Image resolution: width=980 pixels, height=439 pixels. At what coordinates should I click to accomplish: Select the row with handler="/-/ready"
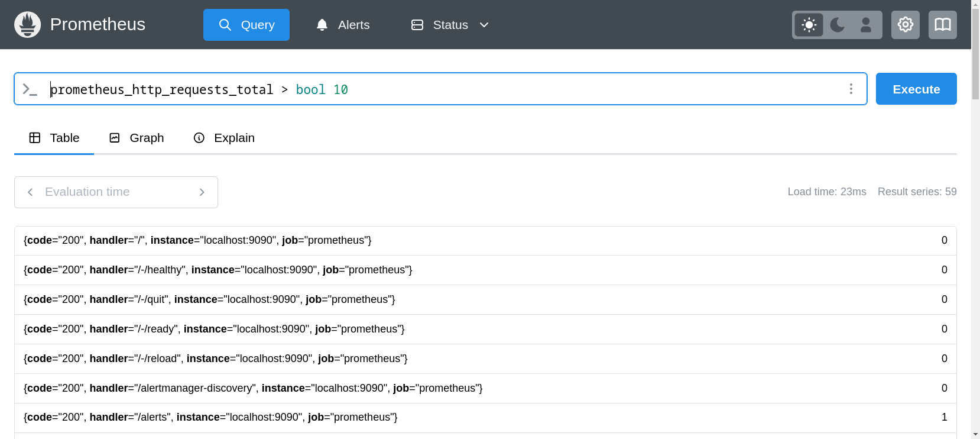point(485,330)
